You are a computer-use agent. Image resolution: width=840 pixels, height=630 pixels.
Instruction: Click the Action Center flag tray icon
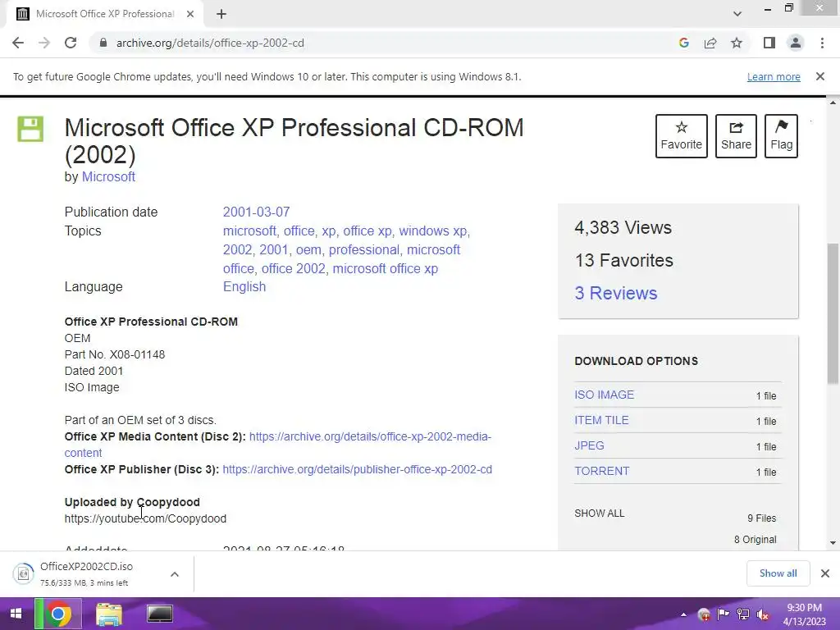pos(724,614)
